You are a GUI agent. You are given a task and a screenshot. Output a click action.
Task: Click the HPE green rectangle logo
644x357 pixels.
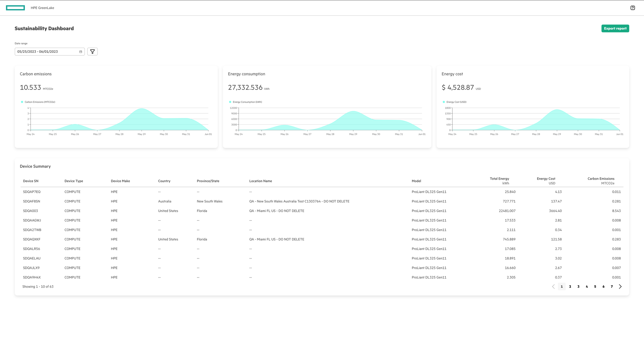pyautogui.click(x=15, y=8)
